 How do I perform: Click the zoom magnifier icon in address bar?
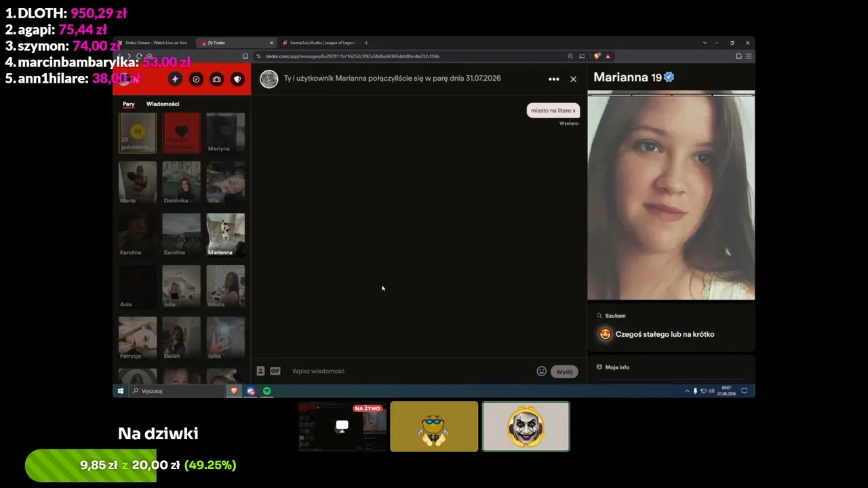pyautogui.click(x=570, y=56)
